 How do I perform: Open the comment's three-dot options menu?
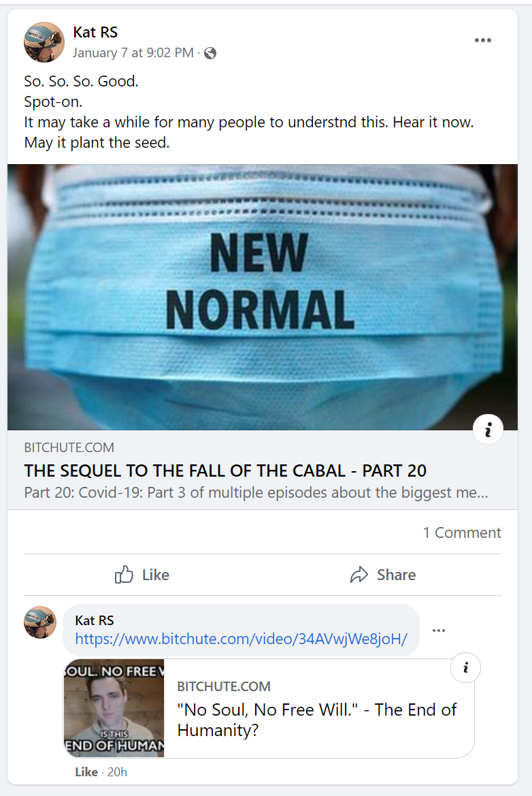click(x=439, y=631)
